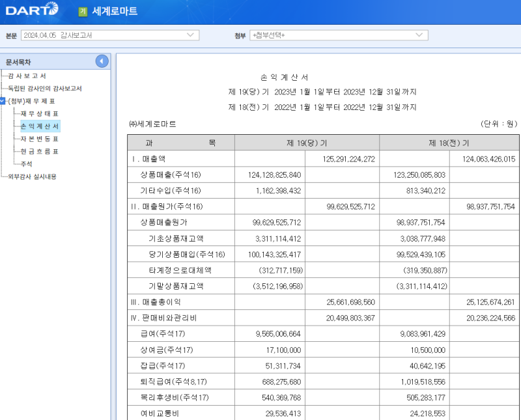521x420 pixels.
Task: Click the value 124,128,825,840
Action: coord(274,175)
